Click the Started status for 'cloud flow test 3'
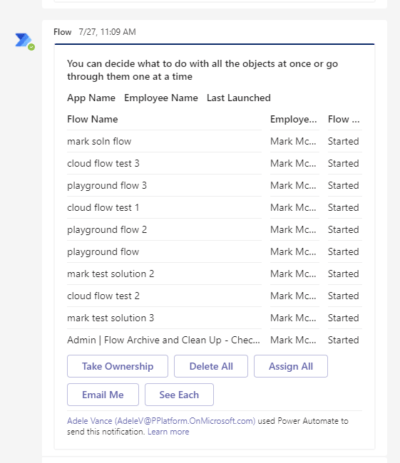 343,163
